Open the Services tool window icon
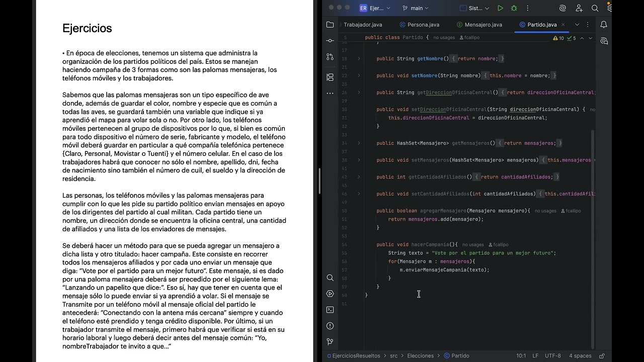Screen dimensions: 644x362 pyautogui.click(x=330, y=294)
